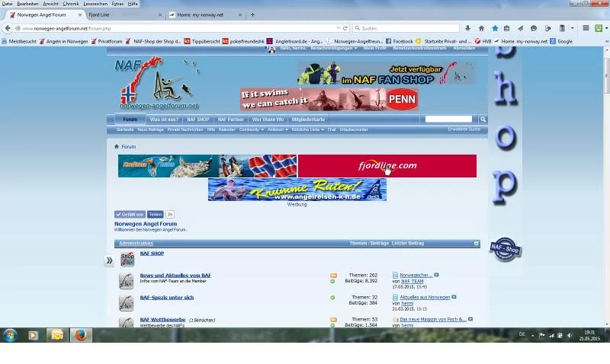Open the Lesezeichen menu
The width and height of the screenshot is (610, 364).
[x=95, y=4]
